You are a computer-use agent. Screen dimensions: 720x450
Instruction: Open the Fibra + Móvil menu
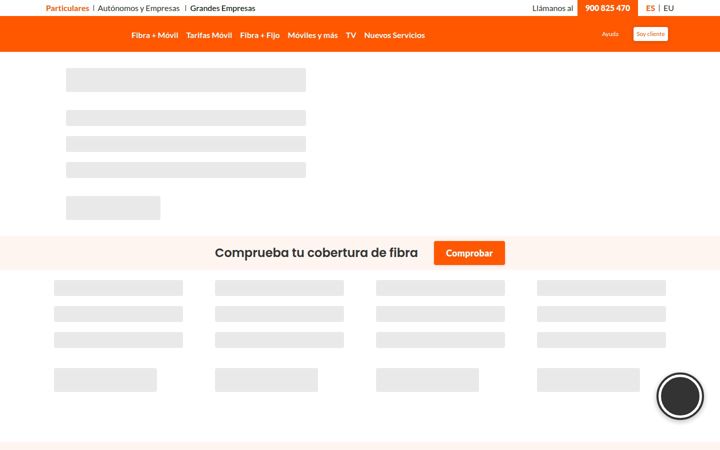(x=155, y=35)
